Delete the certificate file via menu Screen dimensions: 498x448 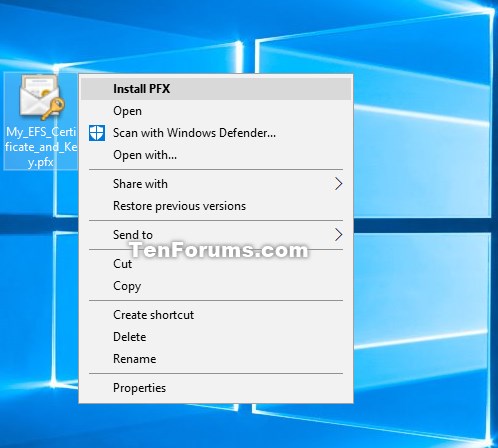tap(216, 337)
